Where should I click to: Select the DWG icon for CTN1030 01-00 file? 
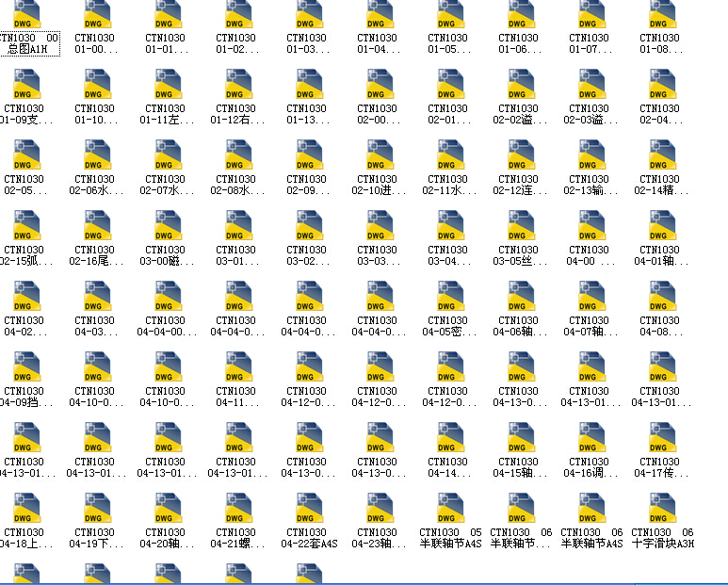98,14
